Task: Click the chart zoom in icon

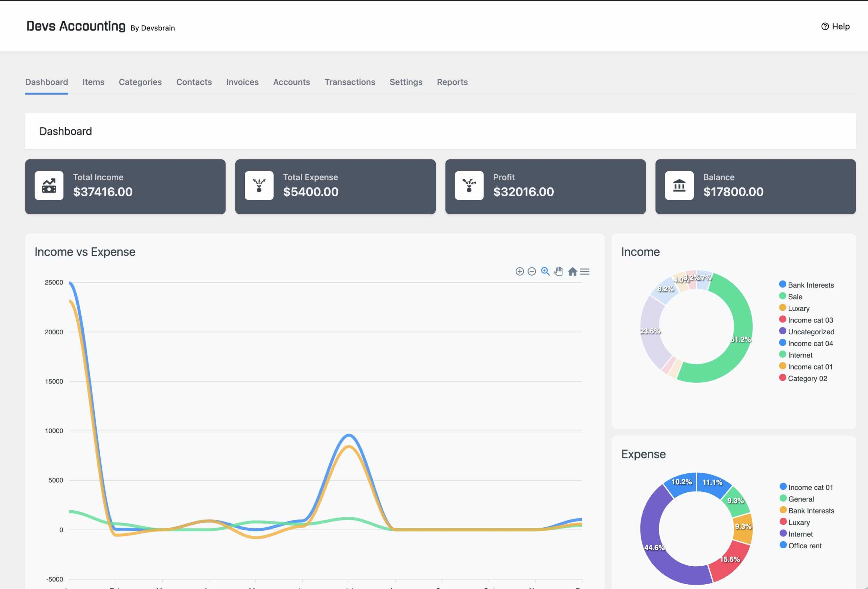Action: coord(519,272)
